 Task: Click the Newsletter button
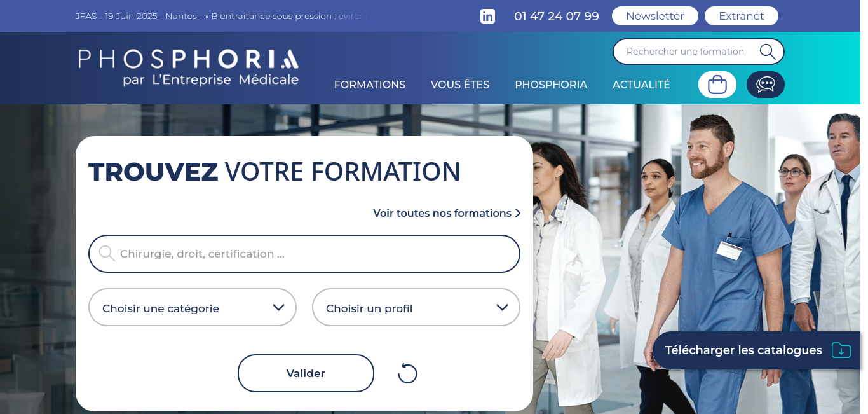(x=655, y=16)
